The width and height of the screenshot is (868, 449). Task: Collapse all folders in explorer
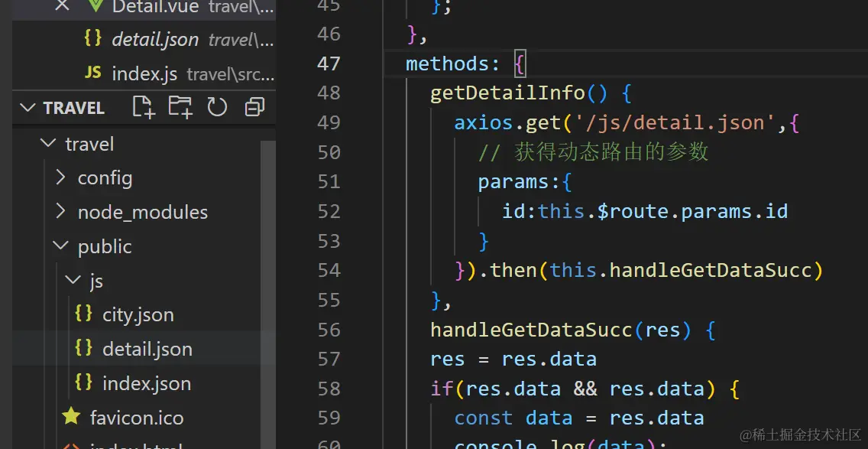254,107
